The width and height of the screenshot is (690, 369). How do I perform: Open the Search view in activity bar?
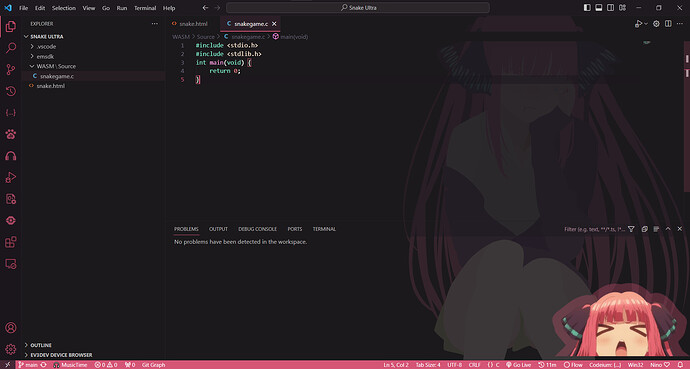point(11,47)
